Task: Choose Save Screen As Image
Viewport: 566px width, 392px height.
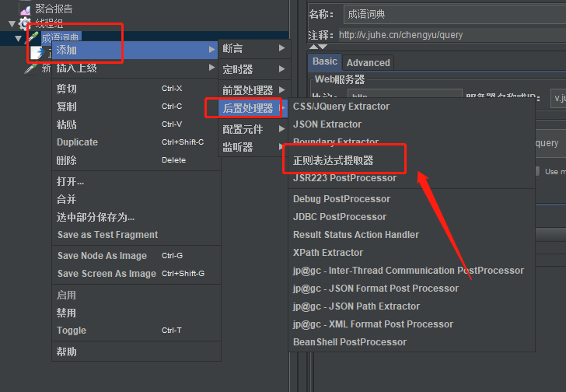Action: (137, 274)
